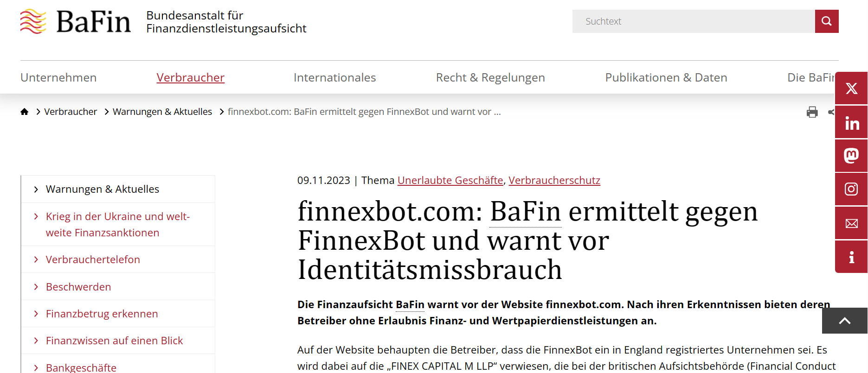The width and height of the screenshot is (868, 373).
Task: Open Unerlaubte Geschäfte topic link
Action: (x=450, y=180)
